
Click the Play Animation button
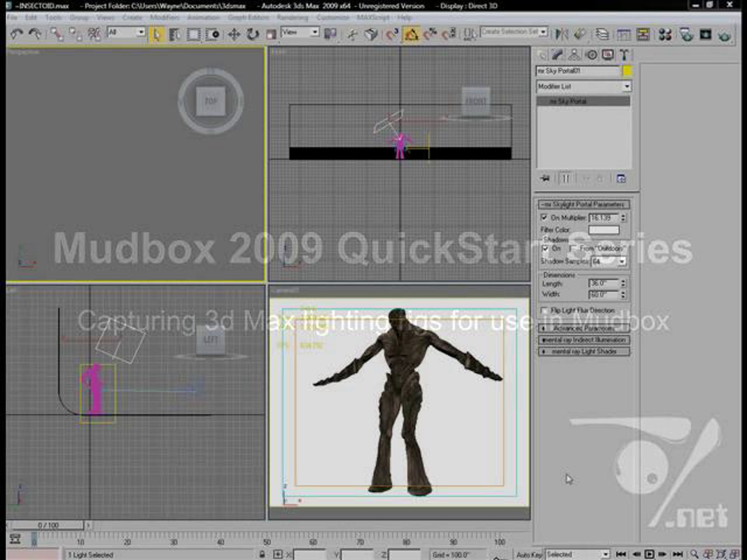tap(649, 554)
